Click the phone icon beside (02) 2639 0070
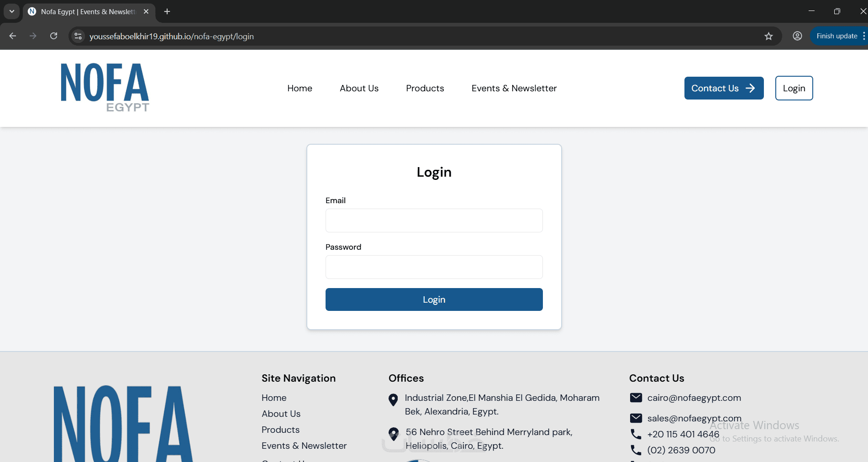 pyautogui.click(x=636, y=450)
